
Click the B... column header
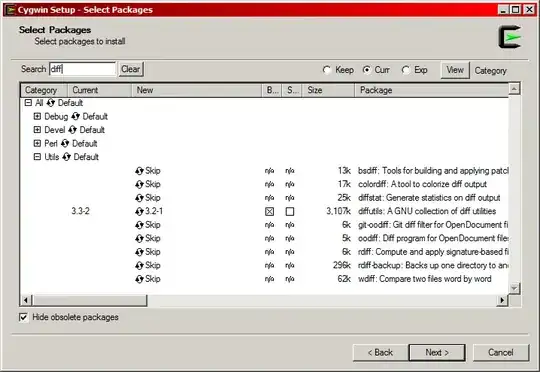pos(272,90)
